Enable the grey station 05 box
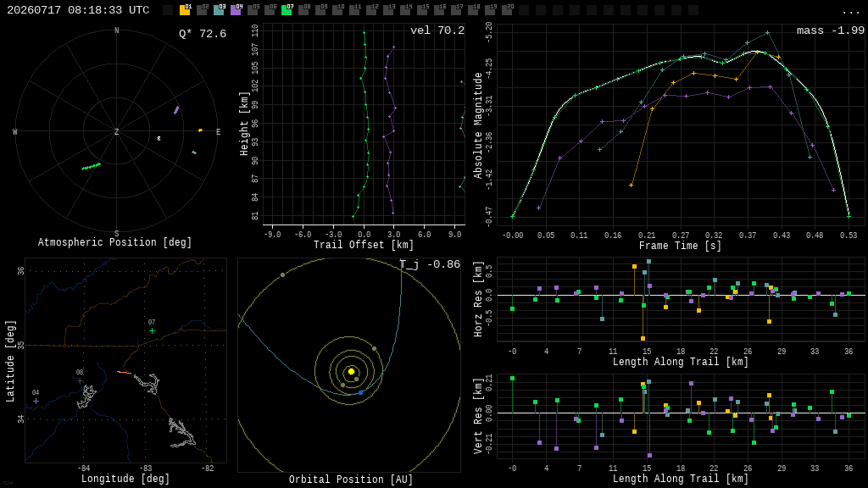Image resolution: width=868 pixels, height=488 pixels. pyautogui.click(x=253, y=10)
